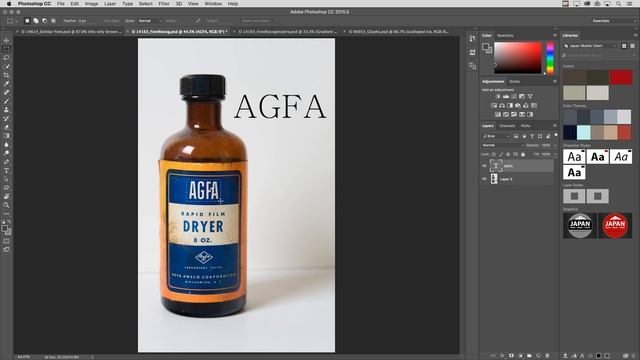This screenshot has width=640, height=360.
Task: Open the Apple menu
Action: [x=9, y=4]
